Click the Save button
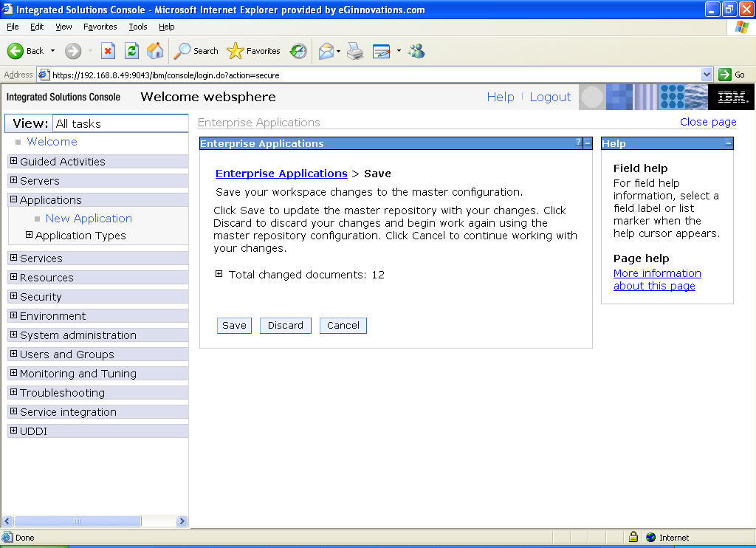The width and height of the screenshot is (756, 548). (x=234, y=326)
